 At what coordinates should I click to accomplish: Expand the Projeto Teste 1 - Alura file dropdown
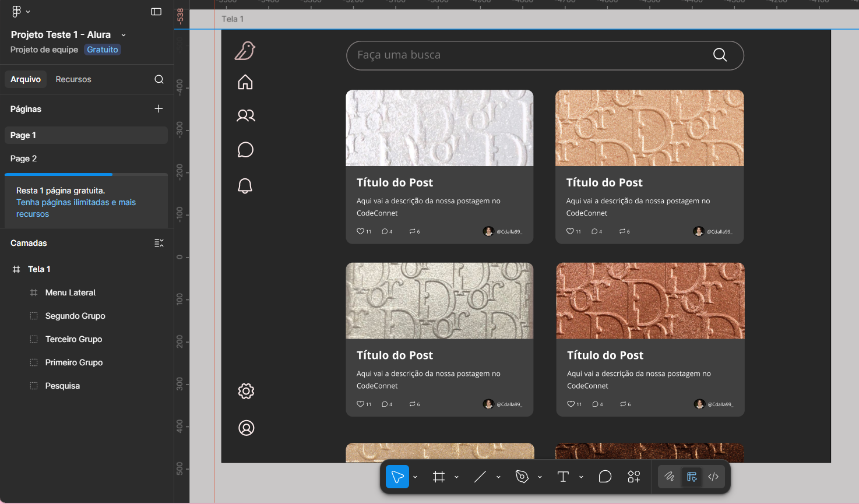[124, 35]
